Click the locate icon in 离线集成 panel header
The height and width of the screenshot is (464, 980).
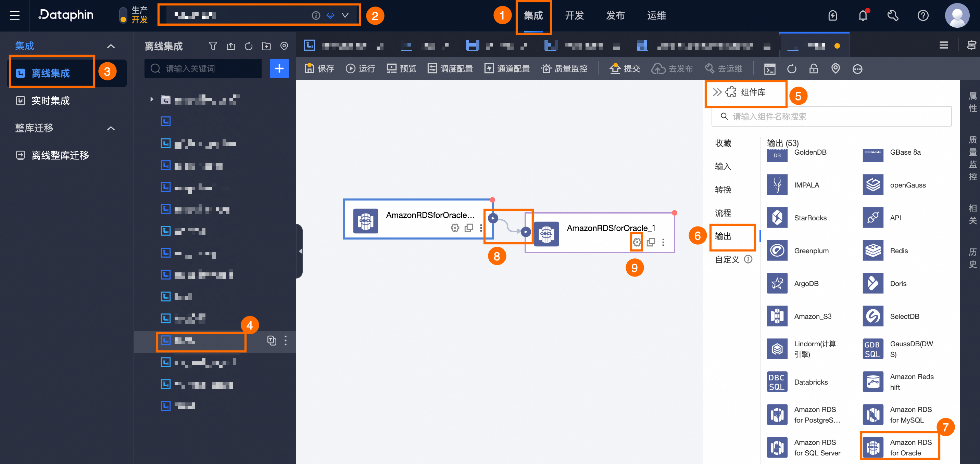pos(284,47)
